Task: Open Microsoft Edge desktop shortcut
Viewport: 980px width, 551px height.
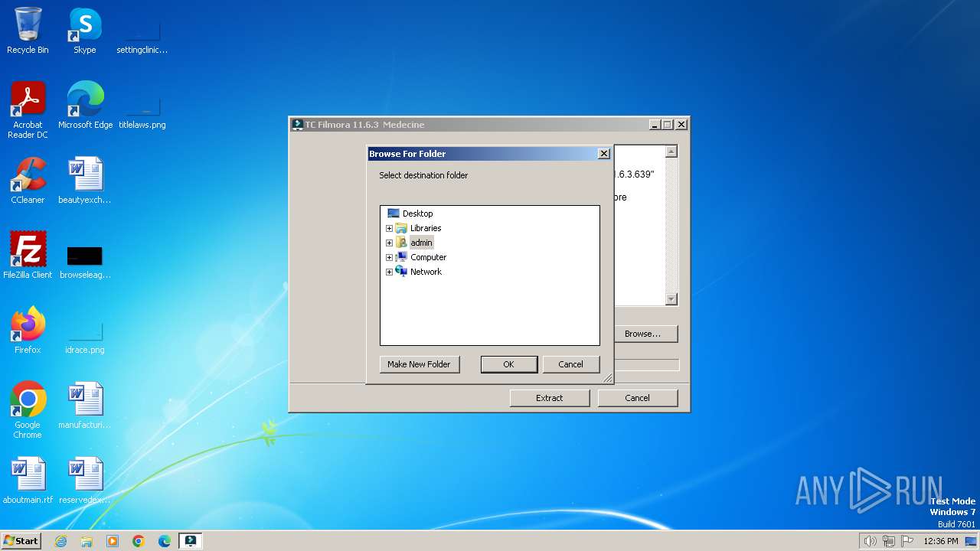Action: click(85, 106)
